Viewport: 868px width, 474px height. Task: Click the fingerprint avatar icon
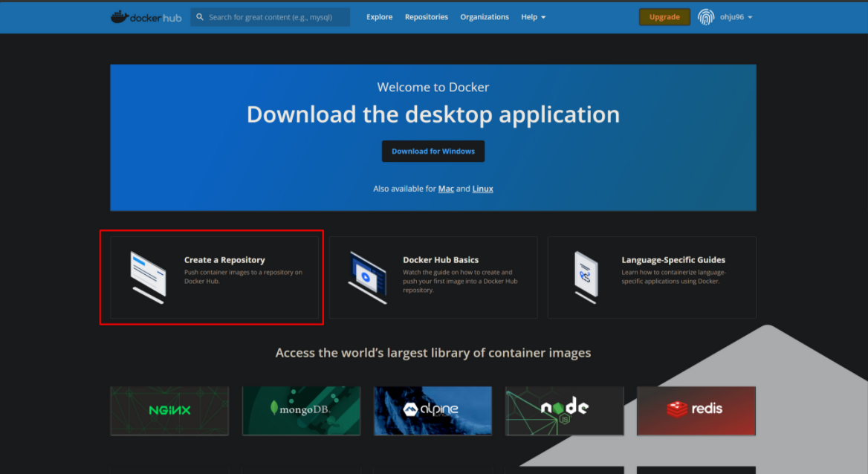706,17
